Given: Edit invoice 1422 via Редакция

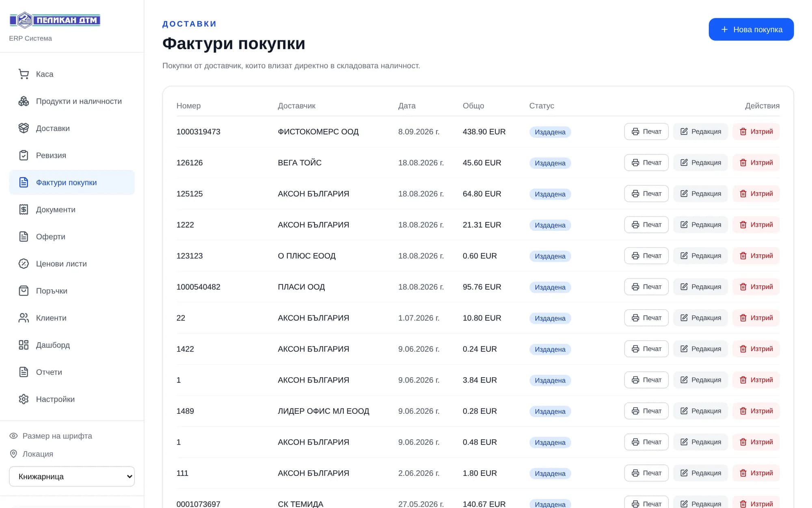Looking at the screenshot, I should (x=700, y=349).
